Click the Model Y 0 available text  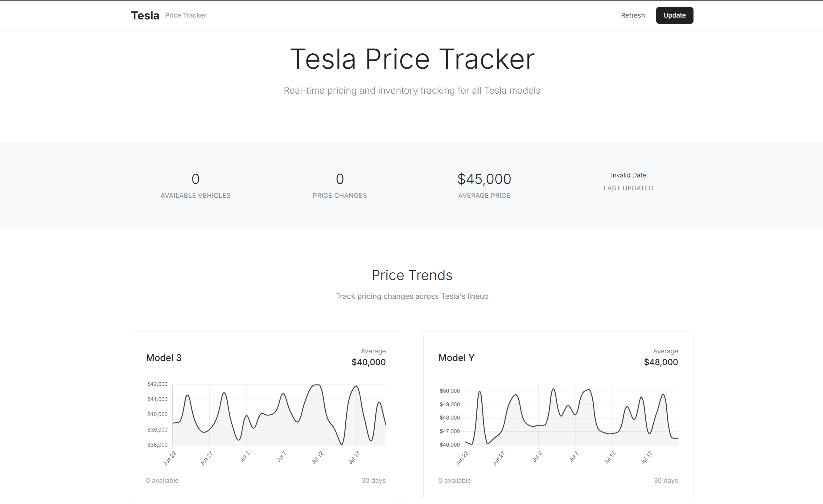click(455, 481)
